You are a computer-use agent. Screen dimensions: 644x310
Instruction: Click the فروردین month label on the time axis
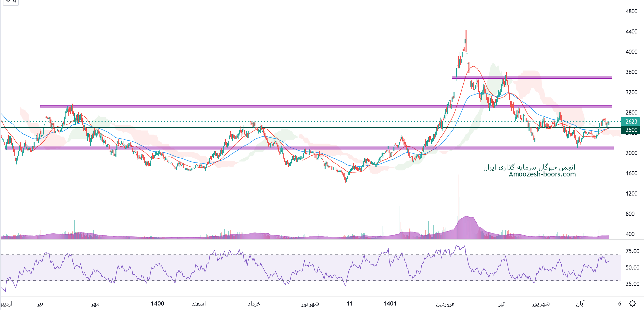point(445,304)
